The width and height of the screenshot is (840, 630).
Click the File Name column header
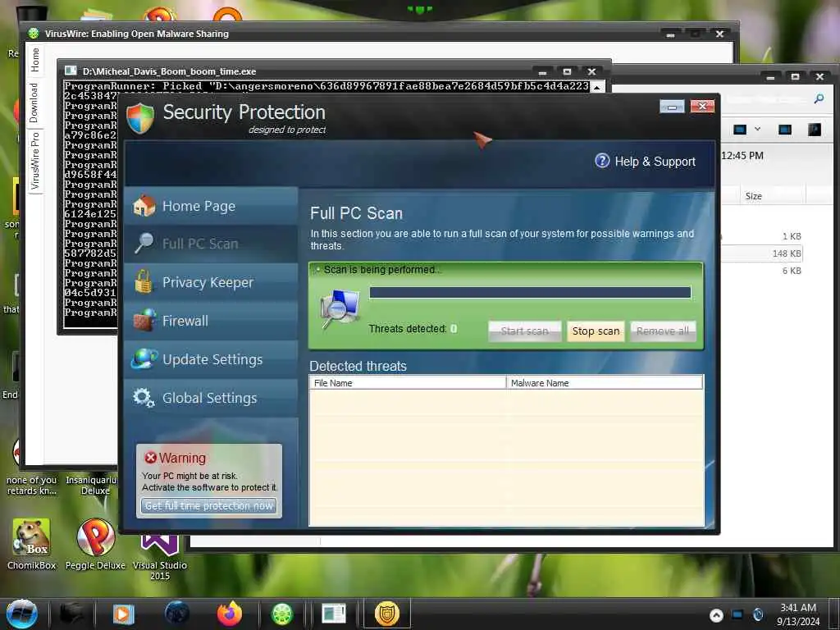coord(408,383)
